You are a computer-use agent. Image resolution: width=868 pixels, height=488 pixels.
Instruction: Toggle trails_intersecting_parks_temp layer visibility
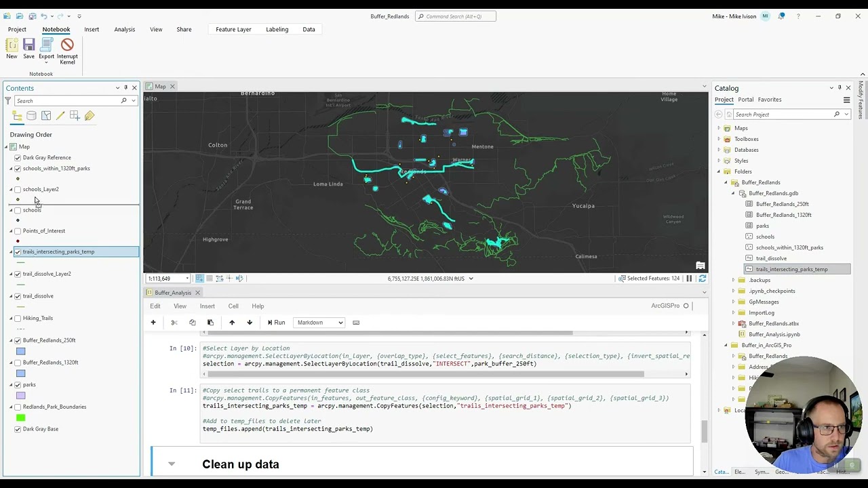[x=18, y=252]
